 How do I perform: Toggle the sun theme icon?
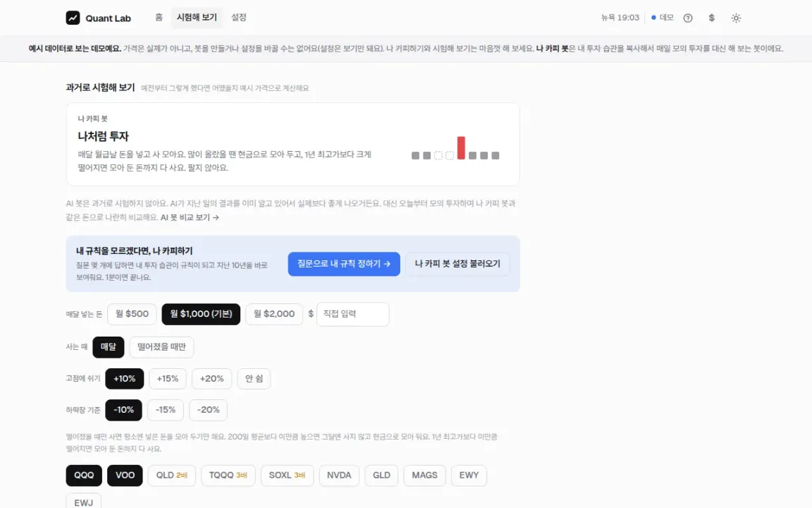(x=736, y=18)
